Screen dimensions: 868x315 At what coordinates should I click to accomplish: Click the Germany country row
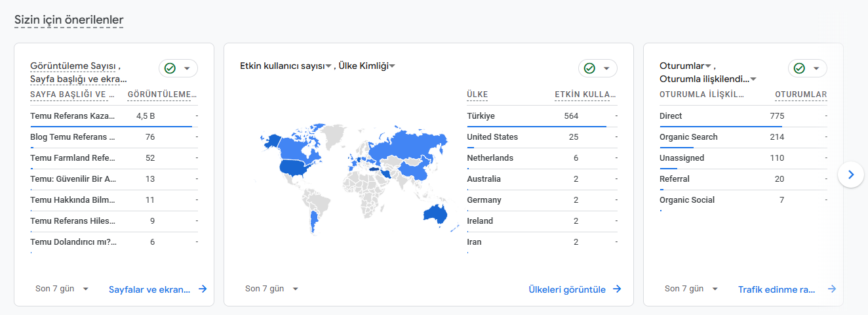tap(542, 200)
